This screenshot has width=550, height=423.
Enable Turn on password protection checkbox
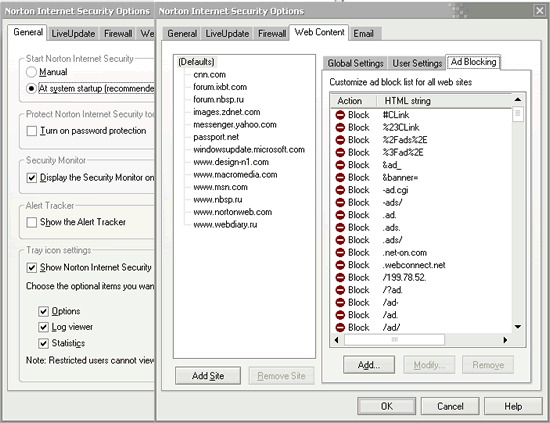(32, 131)
